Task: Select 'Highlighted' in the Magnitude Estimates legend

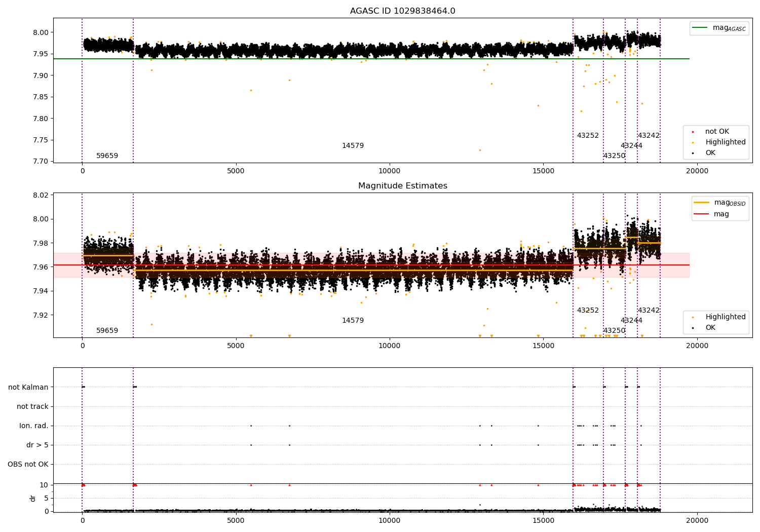Action: [726, 317]
